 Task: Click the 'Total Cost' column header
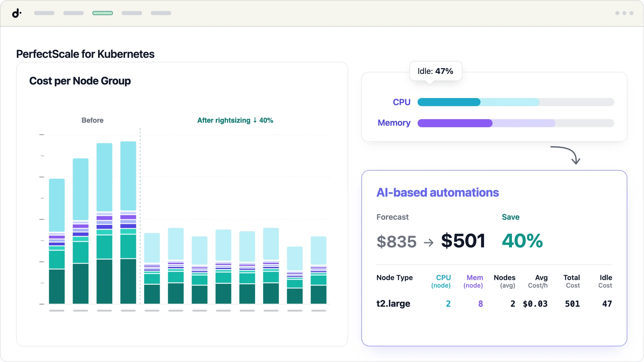click(572, 282)
